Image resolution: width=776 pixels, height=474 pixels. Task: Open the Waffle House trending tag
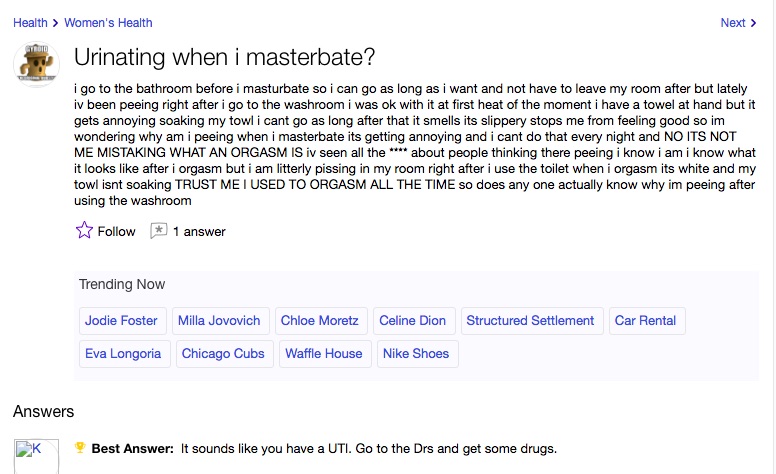pos(325,354)
